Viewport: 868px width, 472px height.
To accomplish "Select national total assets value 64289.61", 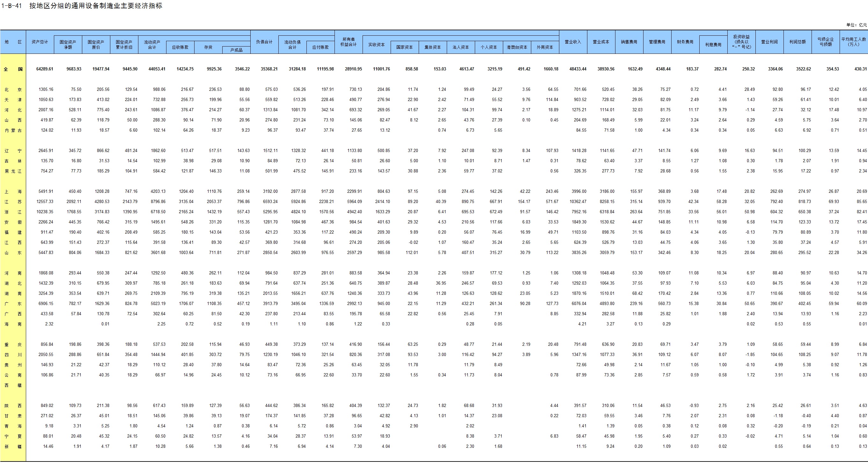I will tap(44, 69).
